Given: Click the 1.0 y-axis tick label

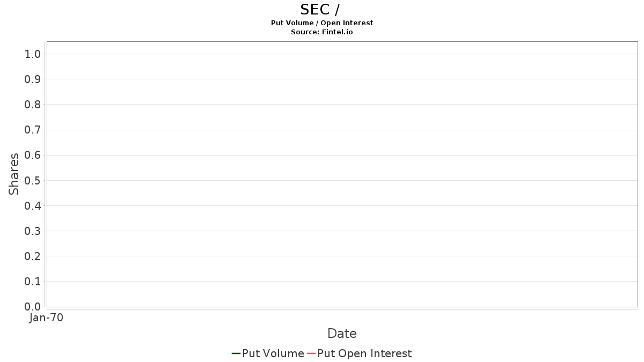Looking at the screenshot, I should (33, 54).
